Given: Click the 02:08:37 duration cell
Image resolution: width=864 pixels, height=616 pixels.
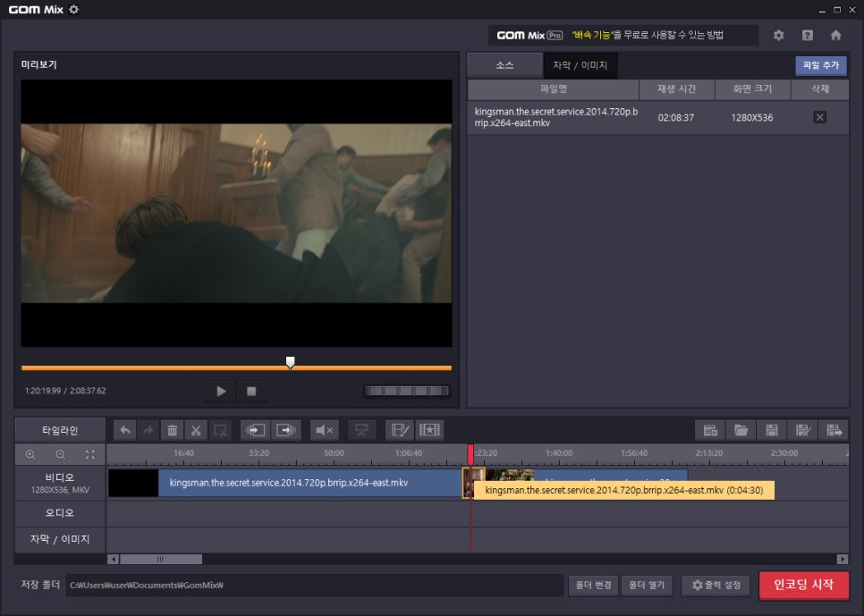Looking at the screenshot, I should pyautogui.click(x=675, y=117).
